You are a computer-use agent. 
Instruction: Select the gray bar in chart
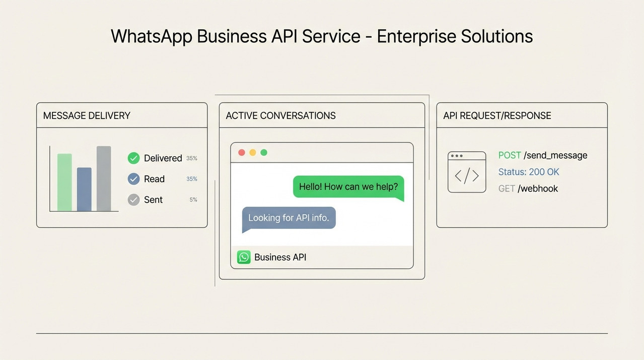tap(104, 179)
